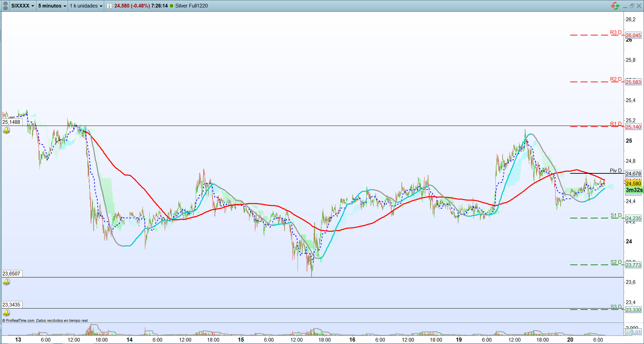
Task: Open the SIXXXX instrument dropdown
Action: tap(23, 6)
